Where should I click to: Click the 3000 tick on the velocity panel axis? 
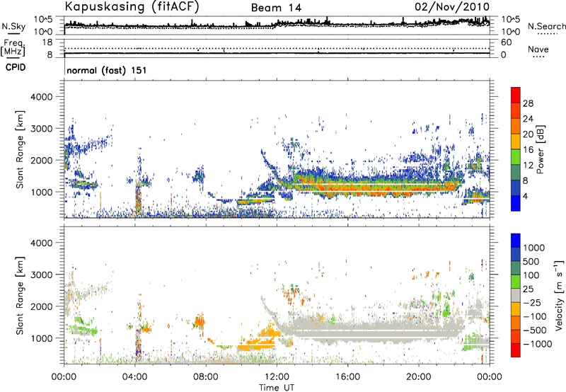click(x=41, y=275)
